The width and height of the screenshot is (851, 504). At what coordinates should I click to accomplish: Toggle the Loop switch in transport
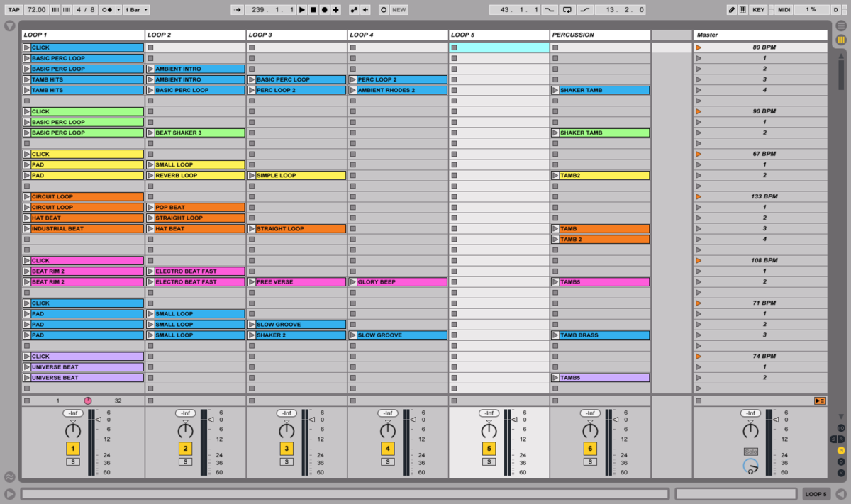pyautogui.click(x=567, y=10)
